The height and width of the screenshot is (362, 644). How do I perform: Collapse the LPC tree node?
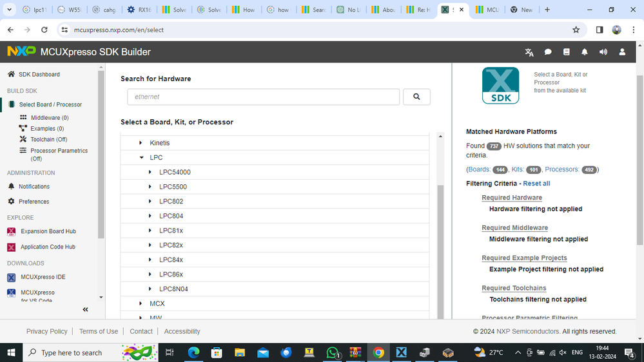click(141, 158)
